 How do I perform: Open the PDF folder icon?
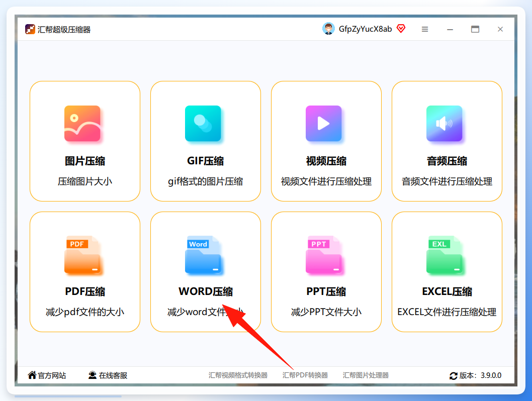click(x=82, y=255)
